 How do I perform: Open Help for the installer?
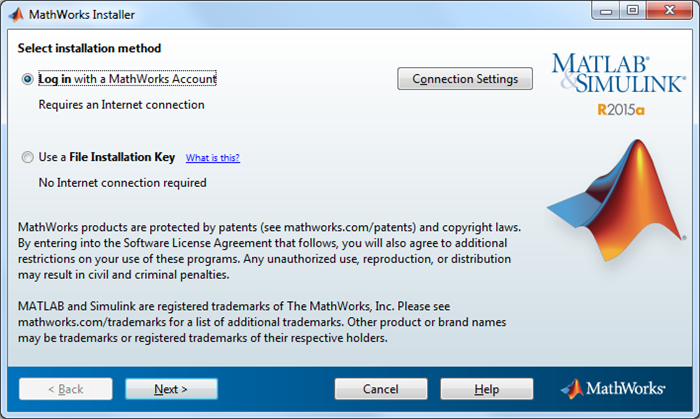coord(486,388)
